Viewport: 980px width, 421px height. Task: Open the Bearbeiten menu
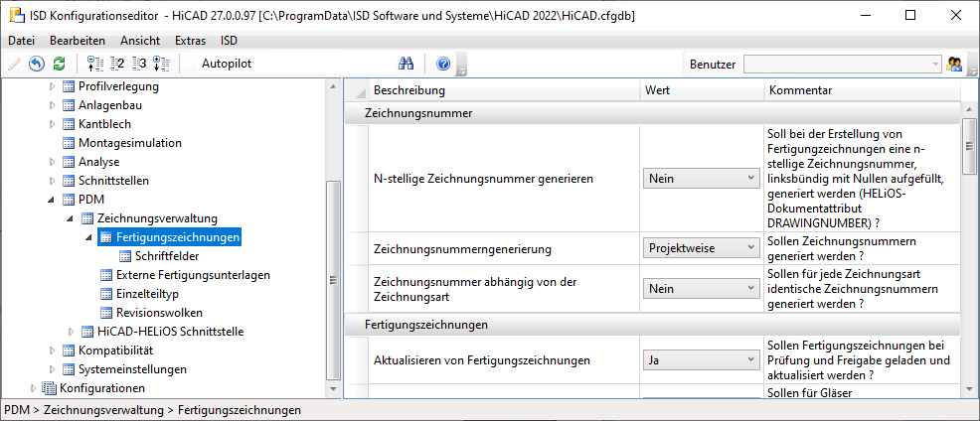[x=78, y=41]
